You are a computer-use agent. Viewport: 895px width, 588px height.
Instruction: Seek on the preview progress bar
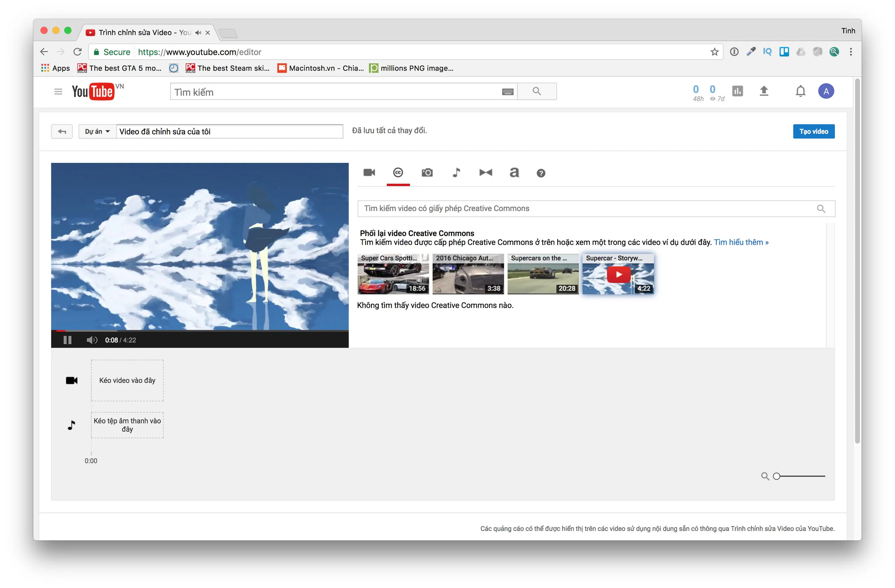pos(200,331)
